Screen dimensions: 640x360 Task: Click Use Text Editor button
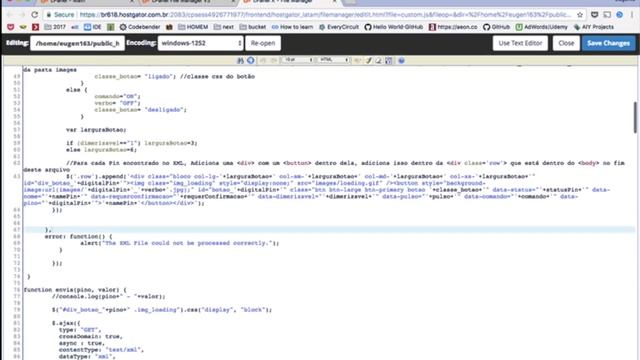pyautogui.click(x=520, y=43)
